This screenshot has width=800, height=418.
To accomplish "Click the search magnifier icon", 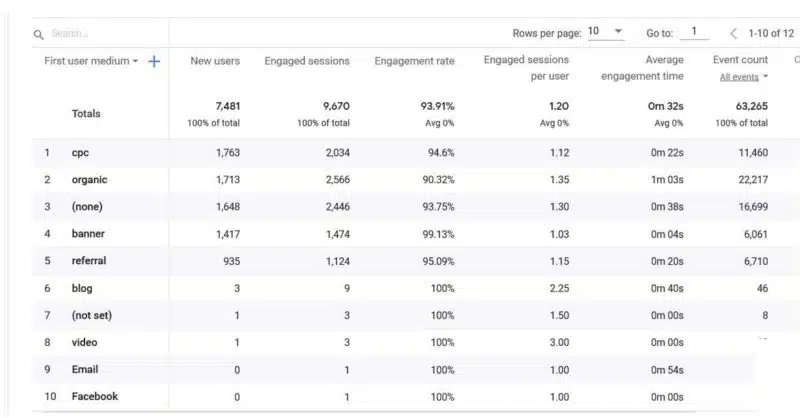I will [x=39, y=34].
